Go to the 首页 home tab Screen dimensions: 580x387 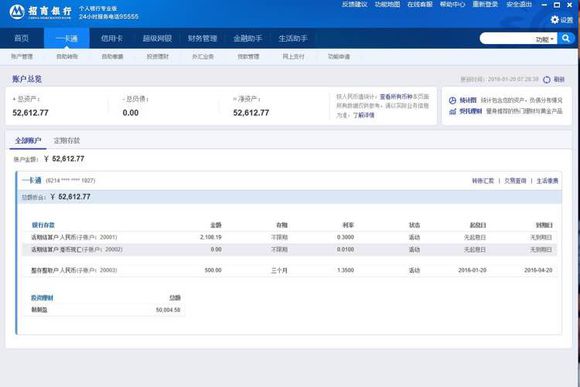(x=21, y=38)
